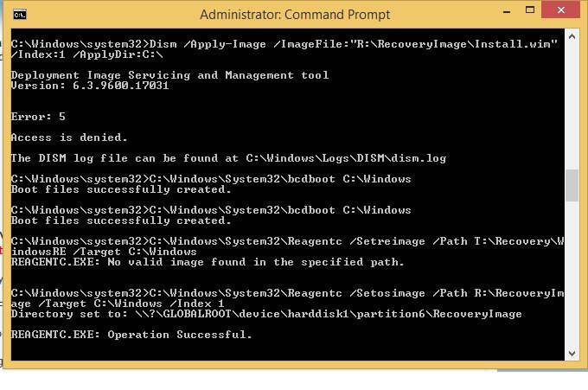This screenshot has height=390, width=588.
Task: Click the 'Access is denied.' message
Action: point(69,137)
